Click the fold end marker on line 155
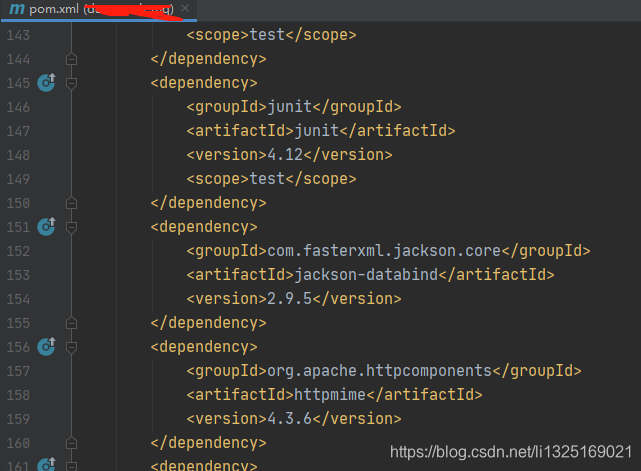The height and width of the screenshot is (471, 641). [72, 323]
